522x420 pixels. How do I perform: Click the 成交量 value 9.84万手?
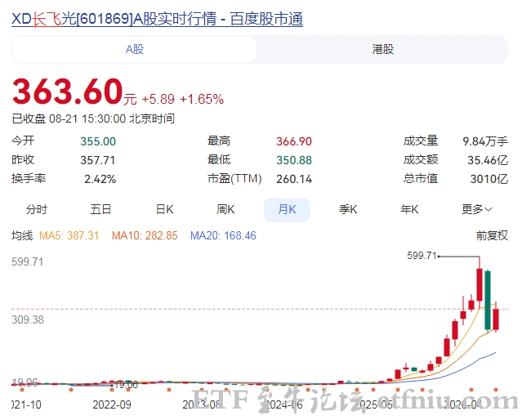point(485,141)
